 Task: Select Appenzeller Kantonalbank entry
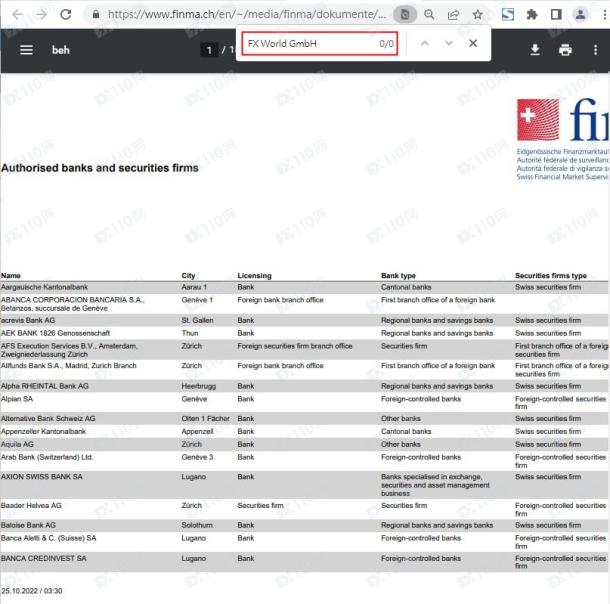[43, 431]
